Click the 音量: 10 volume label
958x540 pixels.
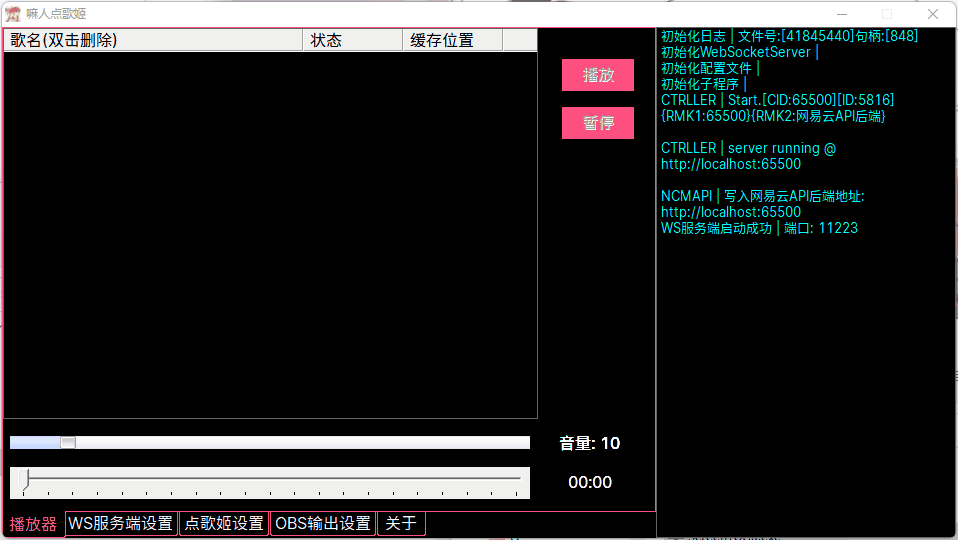point(590,443)
